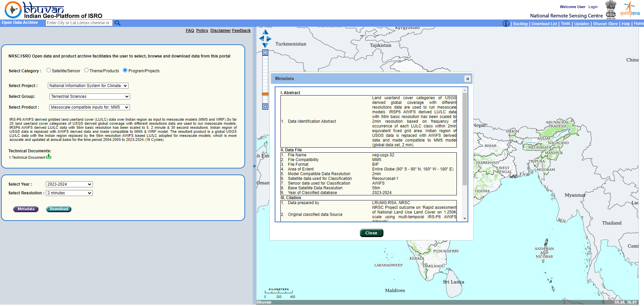This screenshot has height=306, width=644.
Task: Open Updates menu item
Action: pyautogui.click(x=582, y=24)
